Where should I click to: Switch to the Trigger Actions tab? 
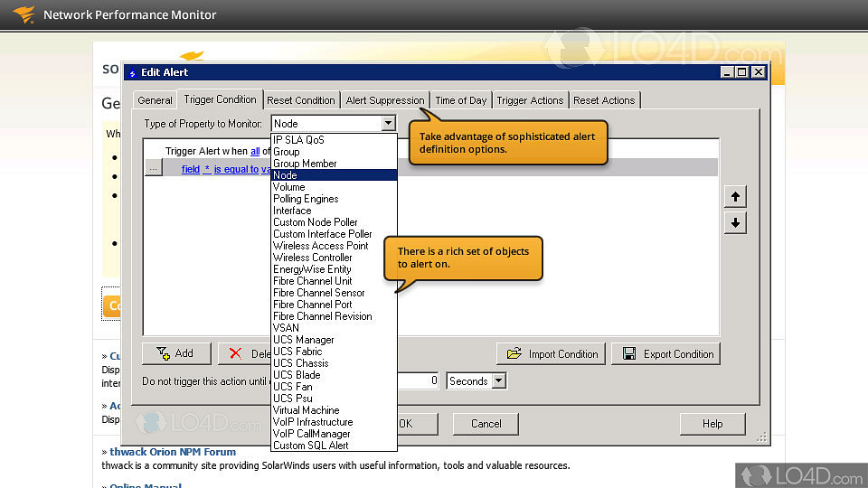pyautogui.click(x=530, y=100)
